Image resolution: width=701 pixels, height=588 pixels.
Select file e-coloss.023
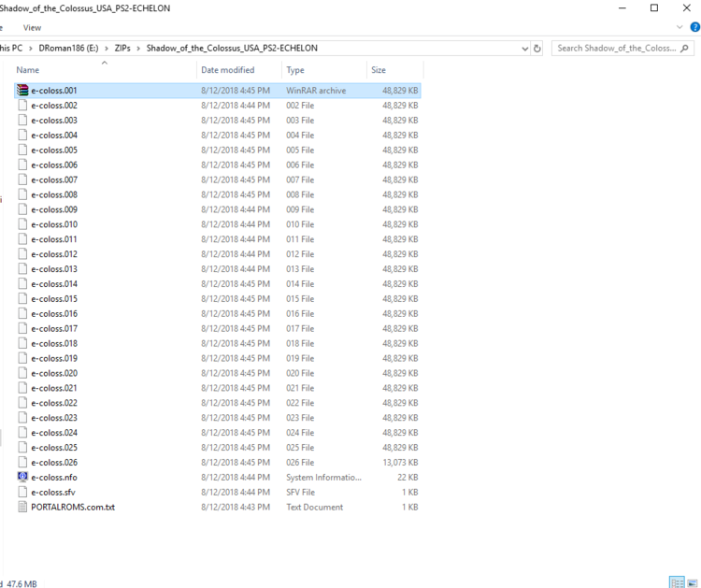[x=54, y=418]
